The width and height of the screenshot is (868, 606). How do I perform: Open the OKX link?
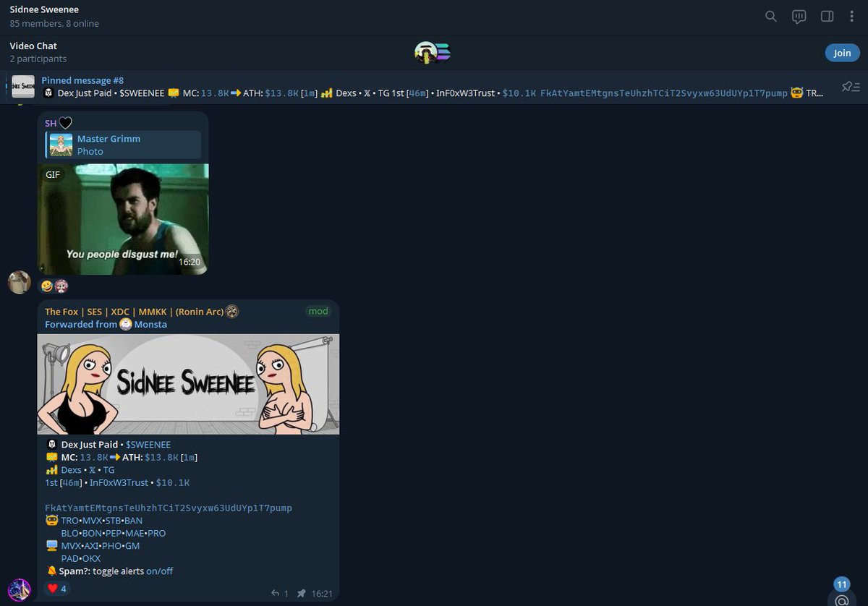click(92, 559)
